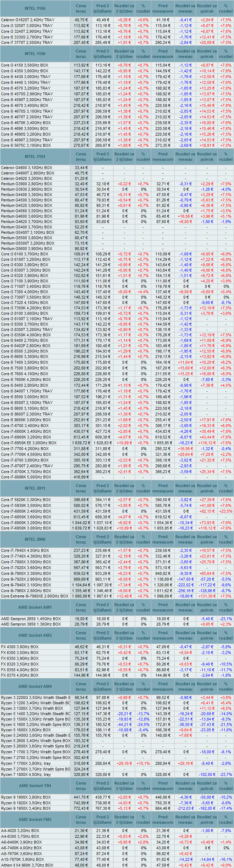234x868 pixels.
Task: Click the +82,15 € half-year difference
Action: tap(207, 511)
